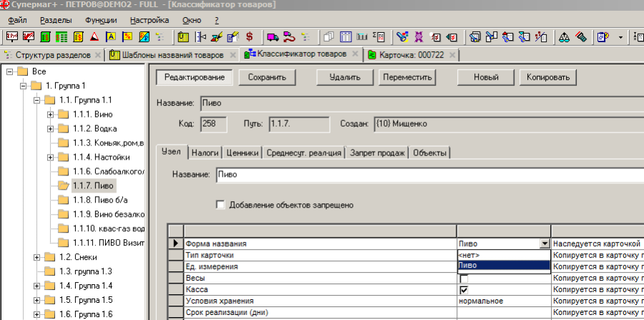Viewport: 644px width, 320px height.
Task: Open the Форма названия dropdown arrow
Action: (545, 243)
